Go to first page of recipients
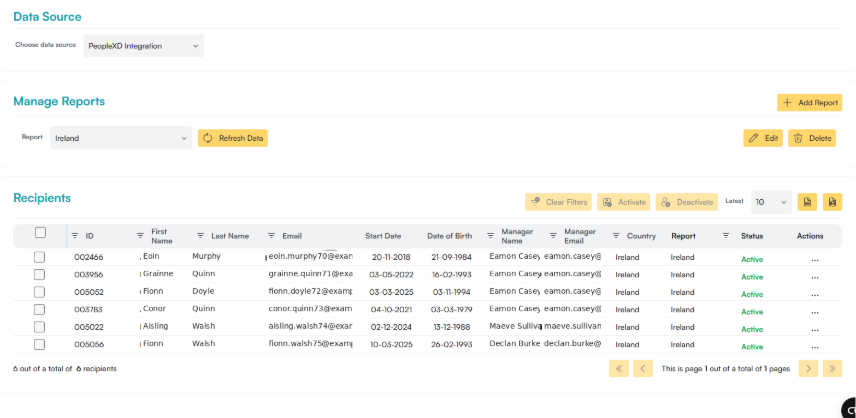Screen dimensions: 856x418 click(x=619, y=368)
